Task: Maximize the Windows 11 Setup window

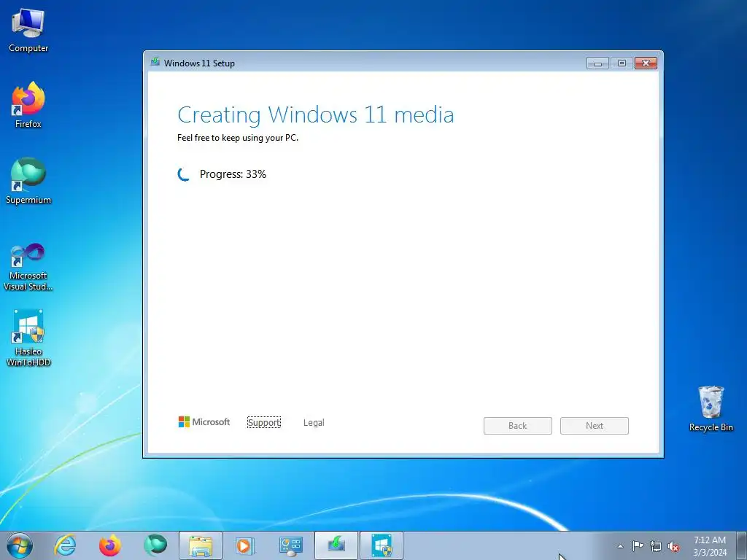Action: pos(622,63)
